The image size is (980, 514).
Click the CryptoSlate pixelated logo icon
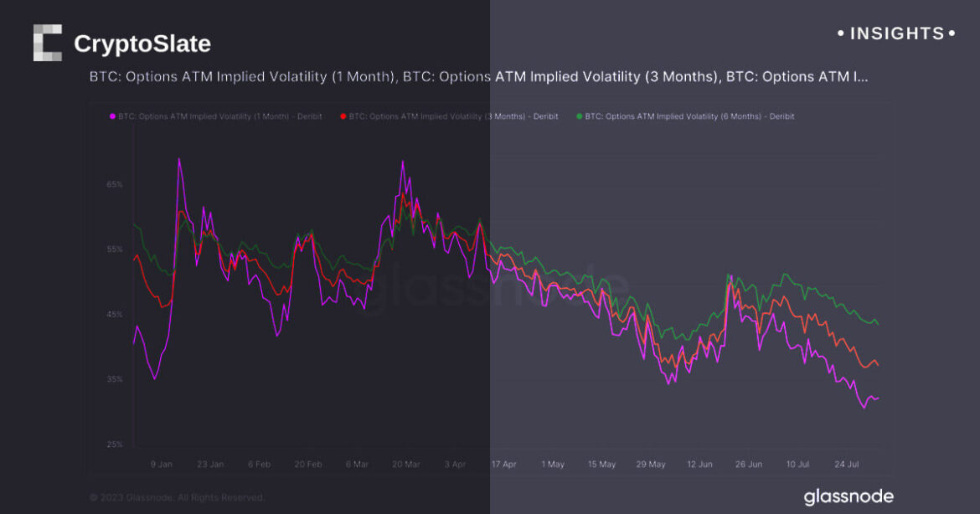[x=48, y=43]
